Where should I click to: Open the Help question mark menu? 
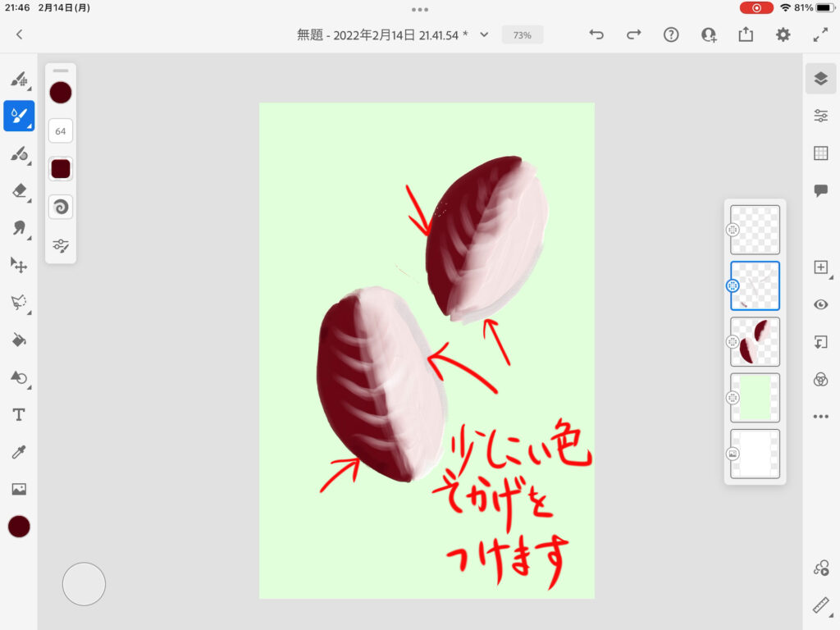point(671,34)
